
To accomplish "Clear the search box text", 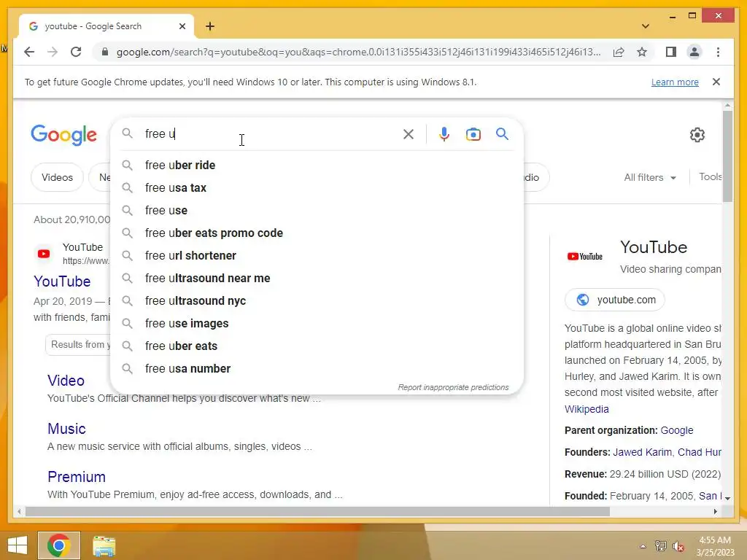I will (409, 134).
